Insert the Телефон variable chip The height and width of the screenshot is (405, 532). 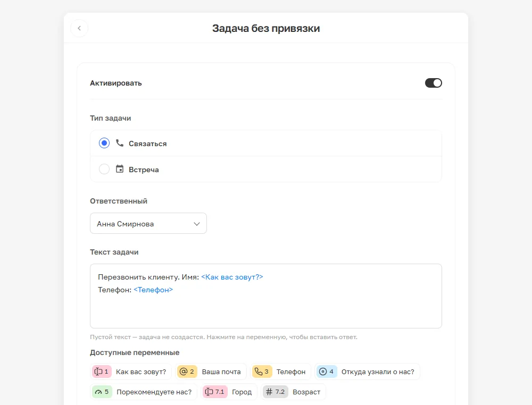(x=280, y=372)
